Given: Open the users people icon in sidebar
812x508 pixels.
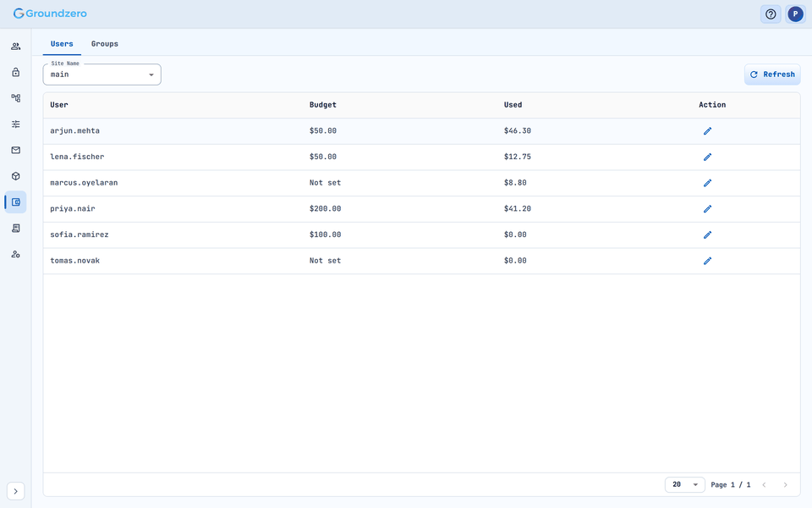Looking at the screenshot, I should point(15,46).
